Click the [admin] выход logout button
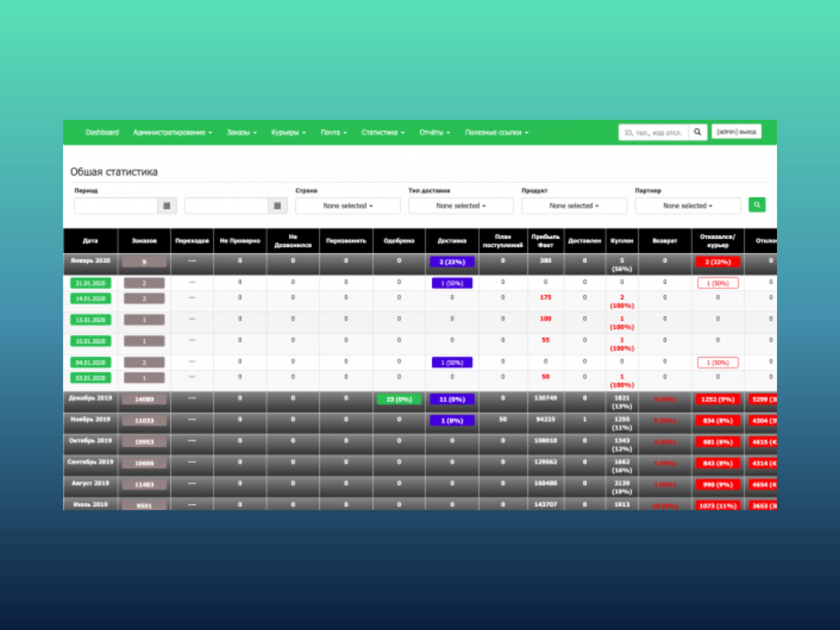 [736, 132]
